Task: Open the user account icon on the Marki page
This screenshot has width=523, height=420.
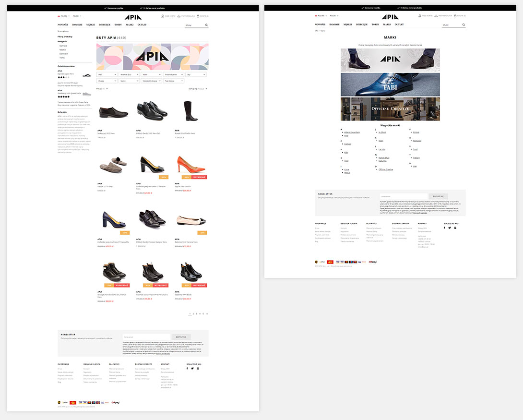Action: click(x=420, y=16)
